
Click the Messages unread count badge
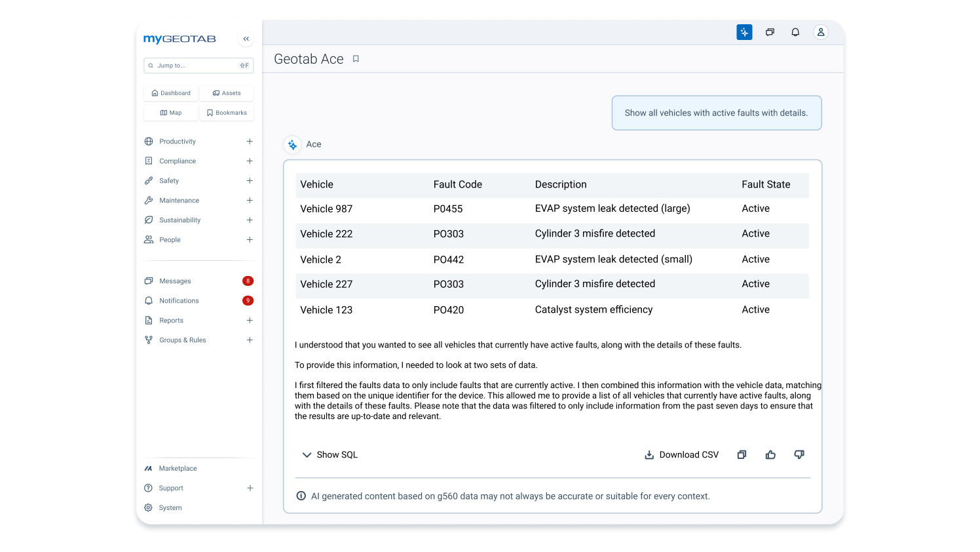[248, 281]
